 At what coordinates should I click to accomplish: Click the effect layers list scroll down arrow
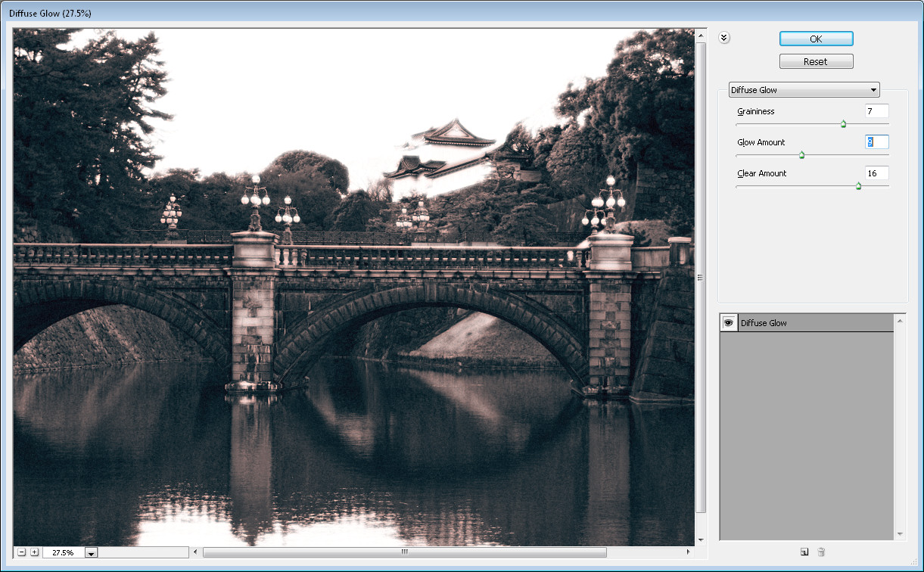point(900,534)
